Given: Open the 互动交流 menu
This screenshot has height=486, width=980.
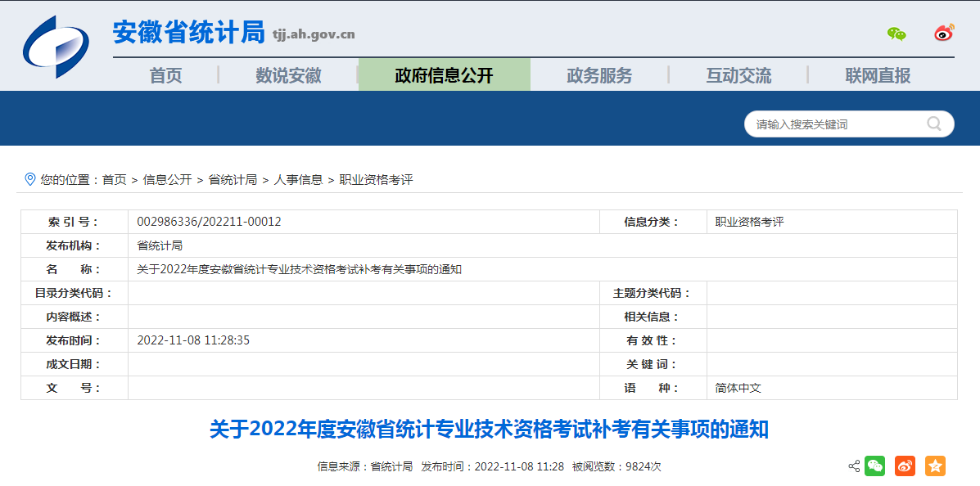Looking at the screenshot, I should (738, 74).
